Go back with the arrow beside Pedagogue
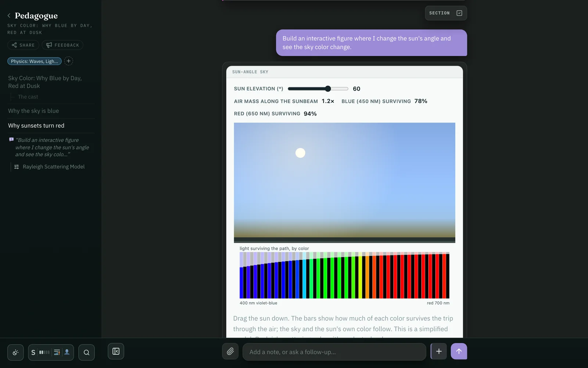588x368 pixels. [9, 15]
